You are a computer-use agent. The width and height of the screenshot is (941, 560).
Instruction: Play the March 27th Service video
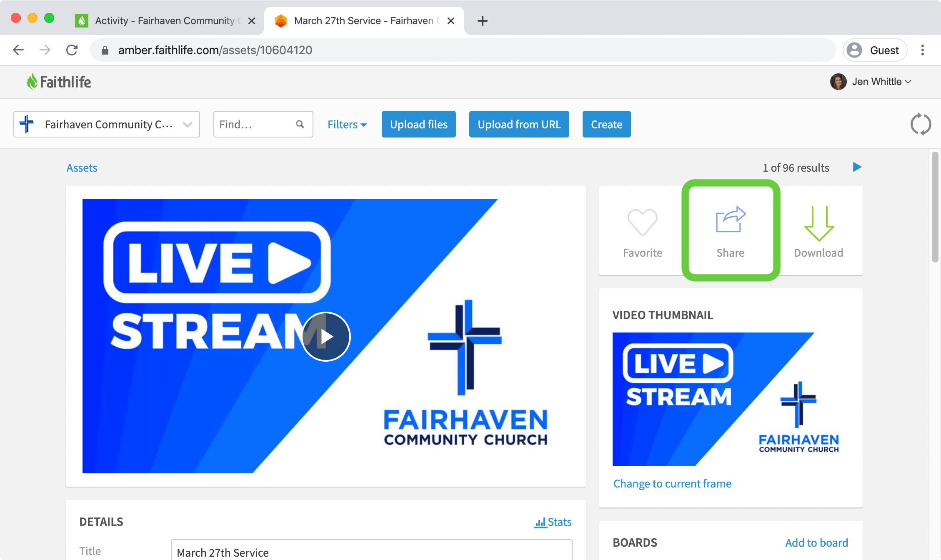pyautogui.click(x=326, y=336)
